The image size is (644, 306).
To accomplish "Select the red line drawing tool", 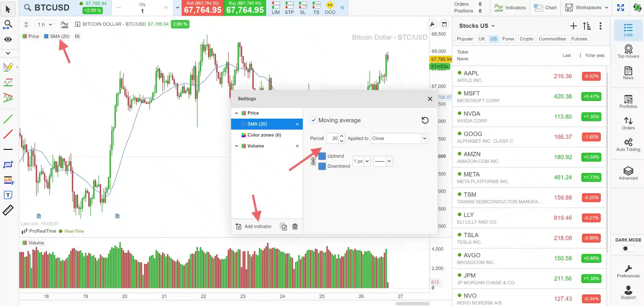I will tap(8, 134).
